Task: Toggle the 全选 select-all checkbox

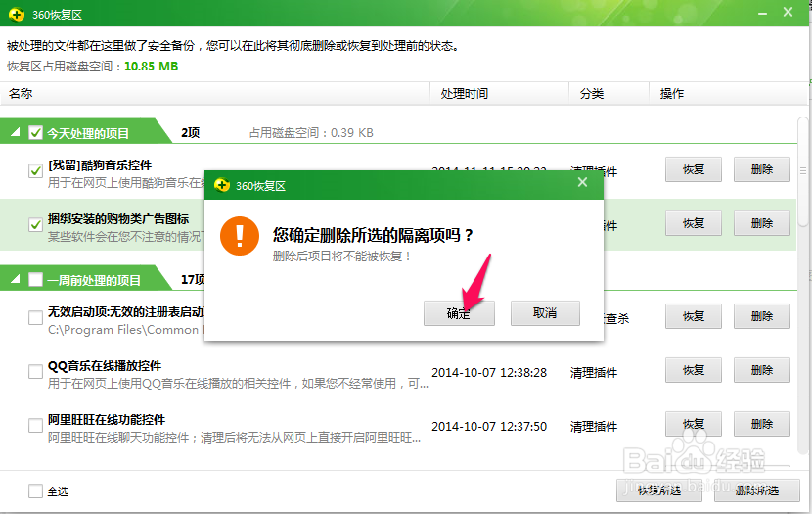Action: [x=36, y=491]
